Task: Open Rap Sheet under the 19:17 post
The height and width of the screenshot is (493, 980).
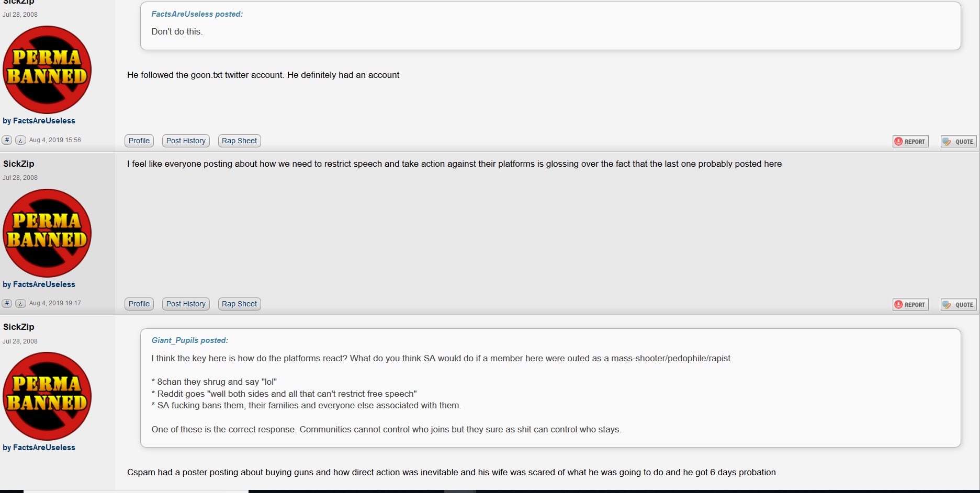Action: [x=239, y=304]
